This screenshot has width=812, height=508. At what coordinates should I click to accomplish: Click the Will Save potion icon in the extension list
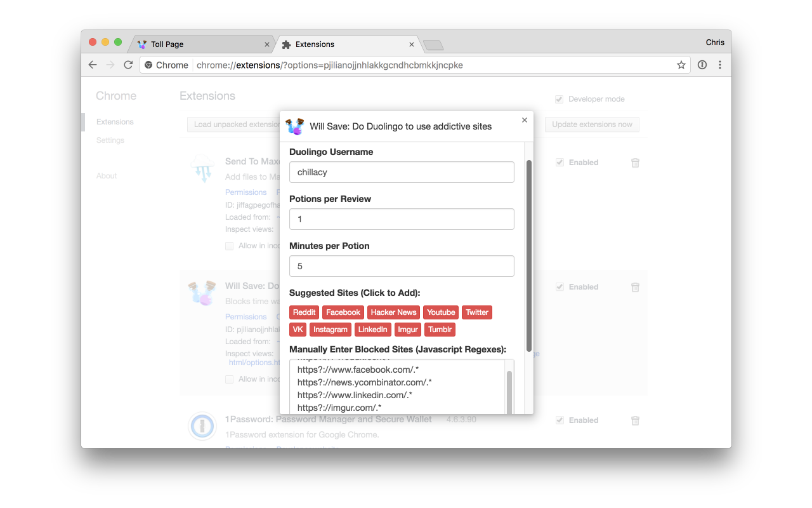[202, 293]
